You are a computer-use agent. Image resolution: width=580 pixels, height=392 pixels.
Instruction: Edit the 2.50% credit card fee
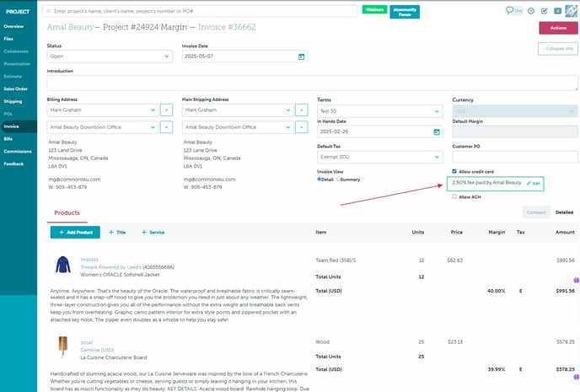point(533,183)
